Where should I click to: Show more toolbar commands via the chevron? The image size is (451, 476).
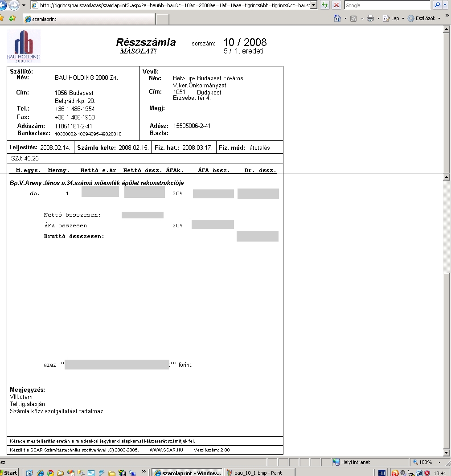tap(447, 16)
